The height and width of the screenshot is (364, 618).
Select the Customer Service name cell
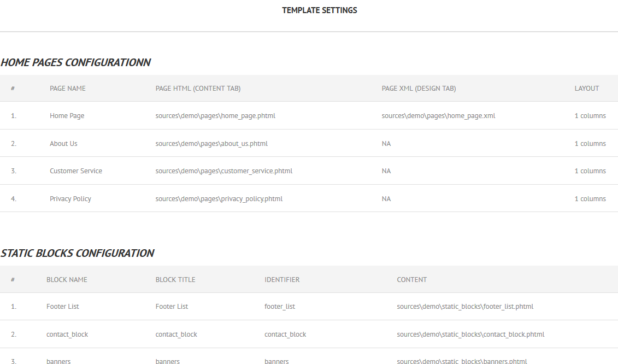75,171
